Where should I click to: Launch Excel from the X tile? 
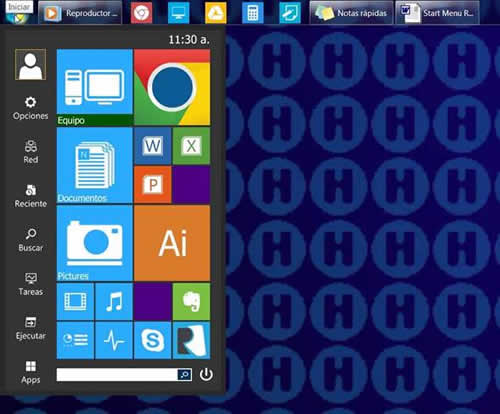(x=191, y=146)
